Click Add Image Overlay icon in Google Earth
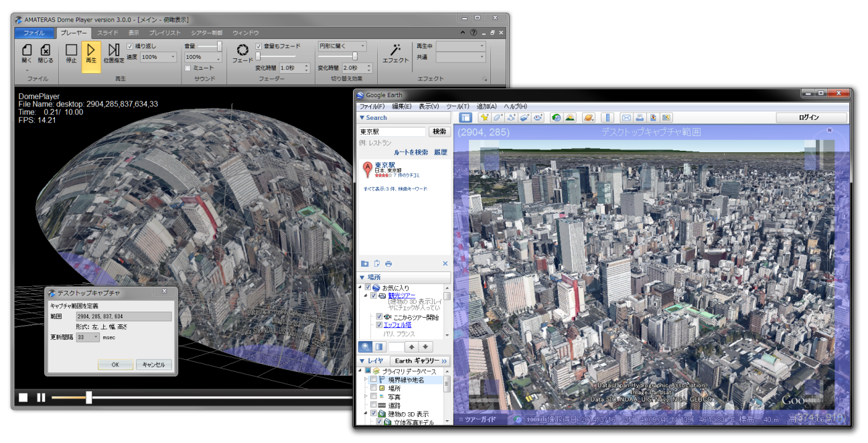This screenshot has width=868, height=443. pos(525,117)
